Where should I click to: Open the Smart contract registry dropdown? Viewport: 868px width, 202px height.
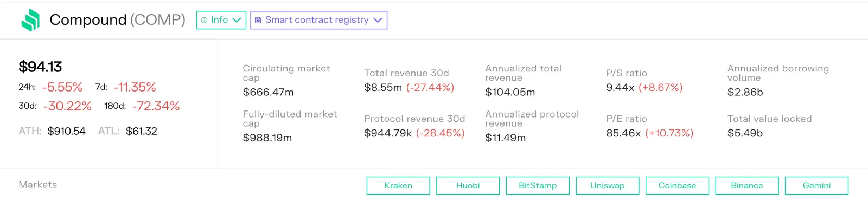[318, 20]
